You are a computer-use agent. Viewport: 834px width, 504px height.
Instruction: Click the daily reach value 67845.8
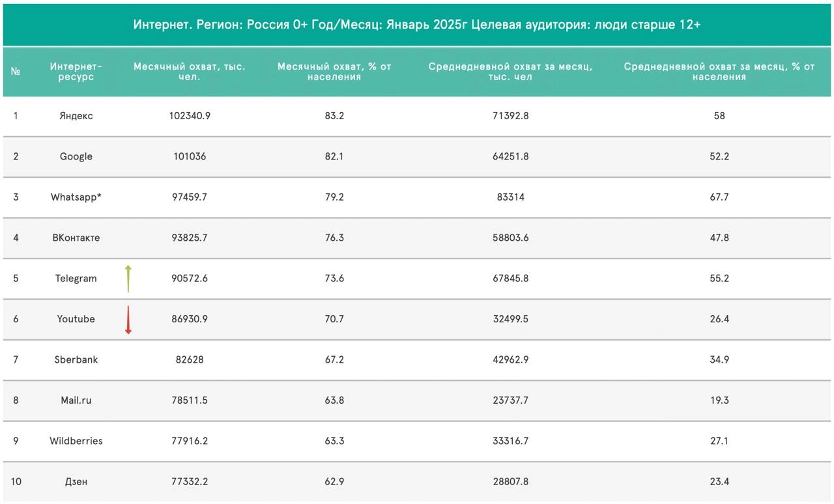click(511, 279)
